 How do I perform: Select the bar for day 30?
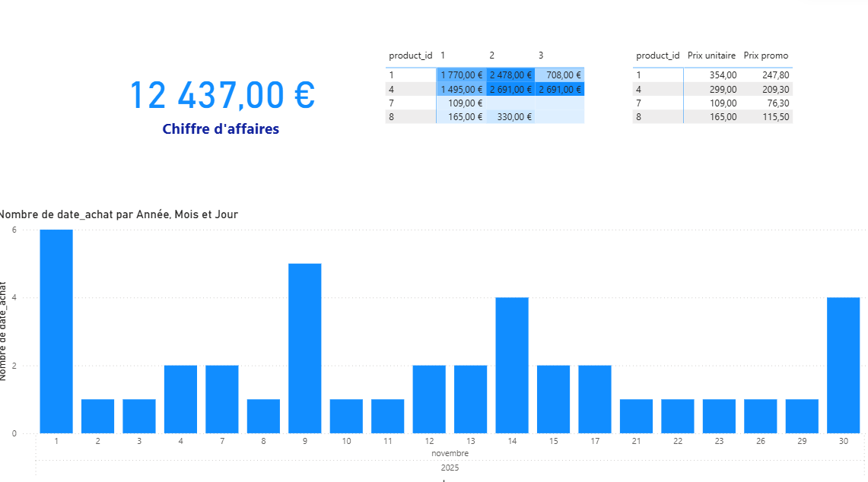point(843,365)
